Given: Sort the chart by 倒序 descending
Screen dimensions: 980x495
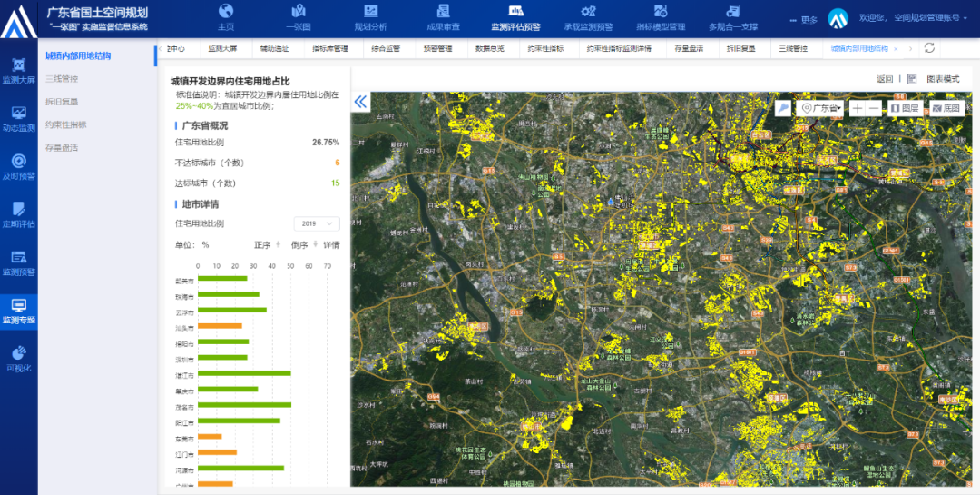Looking at the screenshot, I should click(304, 244).
